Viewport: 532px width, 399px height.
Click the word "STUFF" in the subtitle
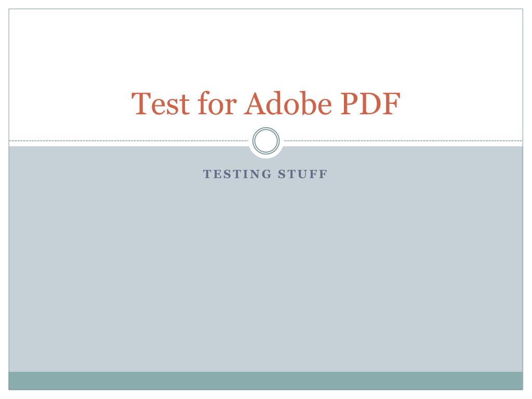[303, 174]
